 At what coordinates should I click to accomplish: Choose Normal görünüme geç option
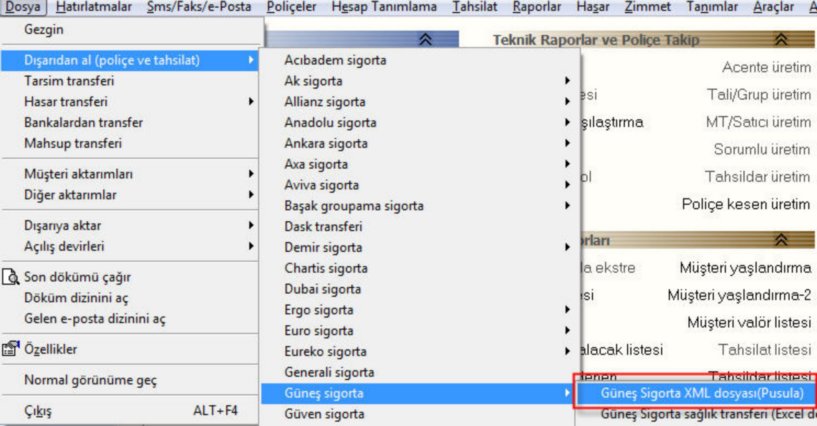point(90,381)
